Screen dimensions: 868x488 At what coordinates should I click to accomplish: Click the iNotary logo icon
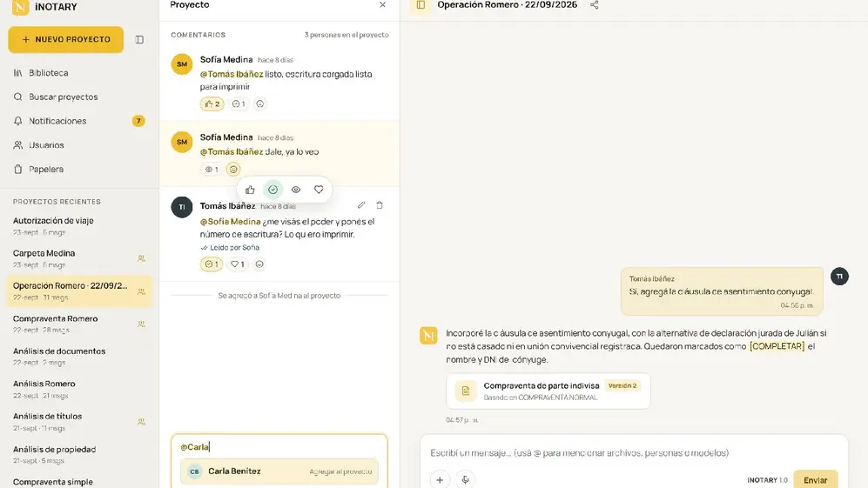tap(21, 7)
